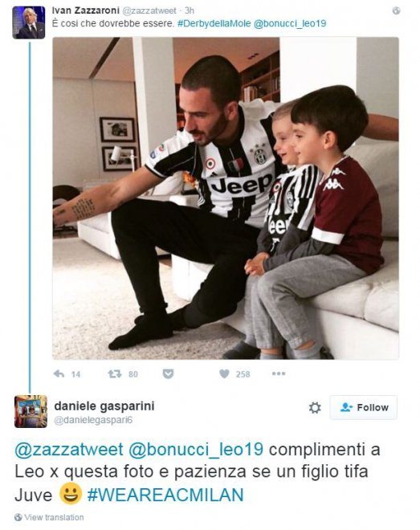Open the gear settings menu beside Follow
The height and width of the screenshot is (530, 420).
pos(315,408)
